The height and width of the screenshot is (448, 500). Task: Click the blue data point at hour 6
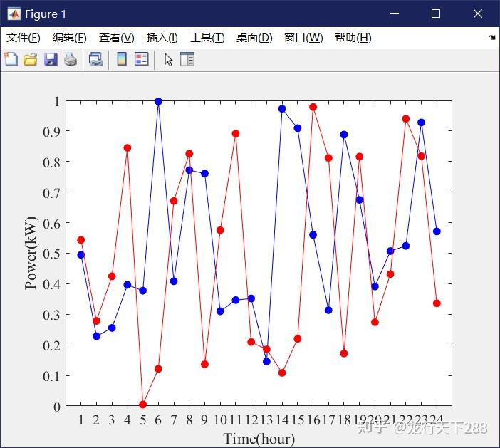[158, 102]
